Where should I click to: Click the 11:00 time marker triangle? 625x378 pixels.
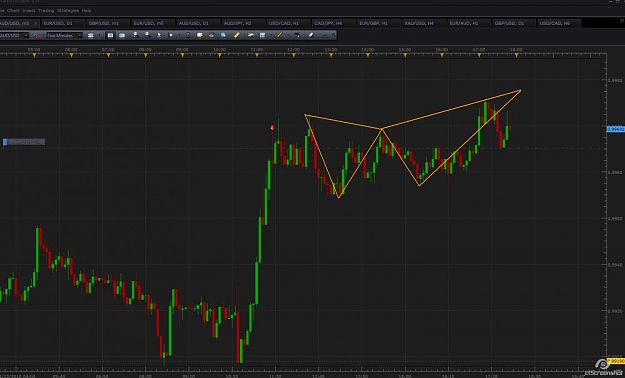[x=257, y=55]
